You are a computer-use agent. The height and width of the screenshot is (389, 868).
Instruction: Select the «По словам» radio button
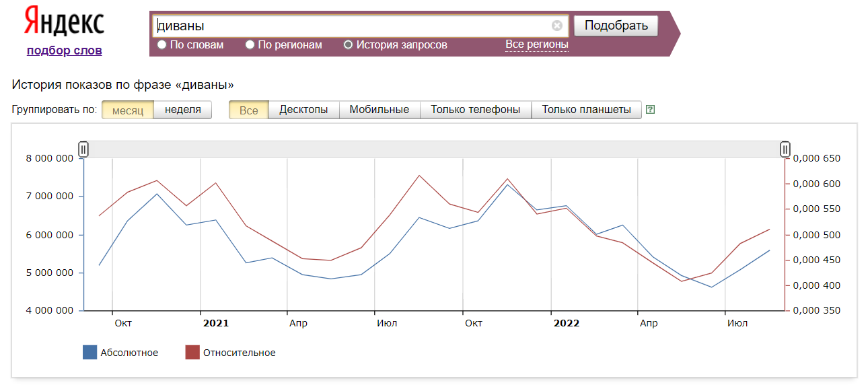tap(161, 45)
